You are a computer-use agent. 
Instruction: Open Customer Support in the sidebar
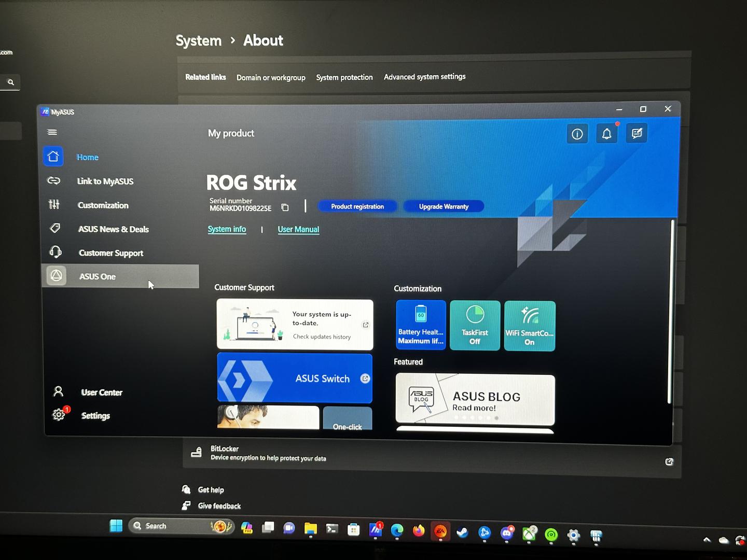pyautogui.click(x=110, y=253)
